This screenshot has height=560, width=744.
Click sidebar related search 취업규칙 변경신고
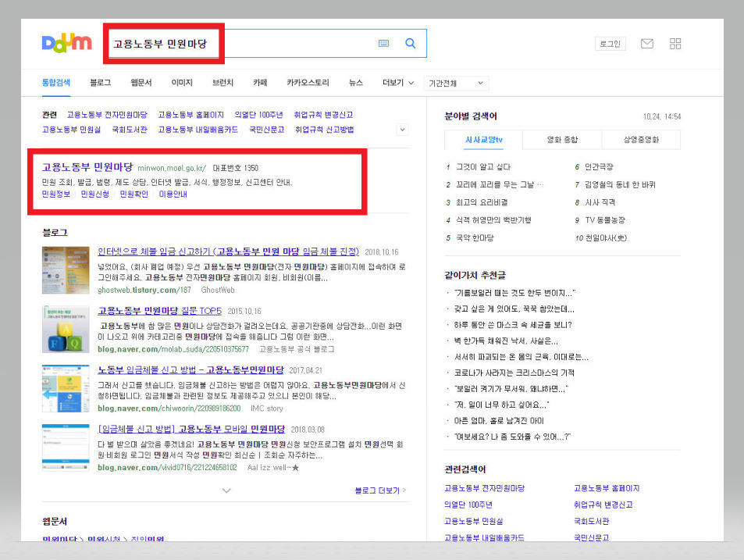point(603,505)
